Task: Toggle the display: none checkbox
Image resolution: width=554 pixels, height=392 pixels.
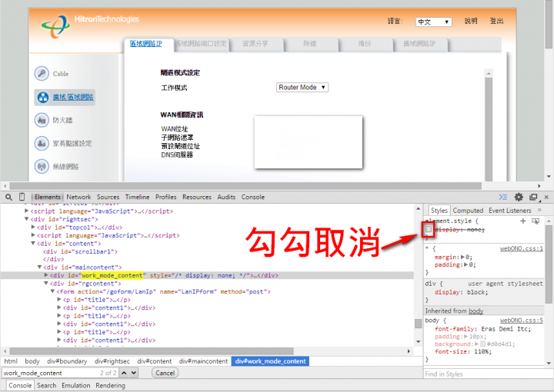Action: coord(429,229)
